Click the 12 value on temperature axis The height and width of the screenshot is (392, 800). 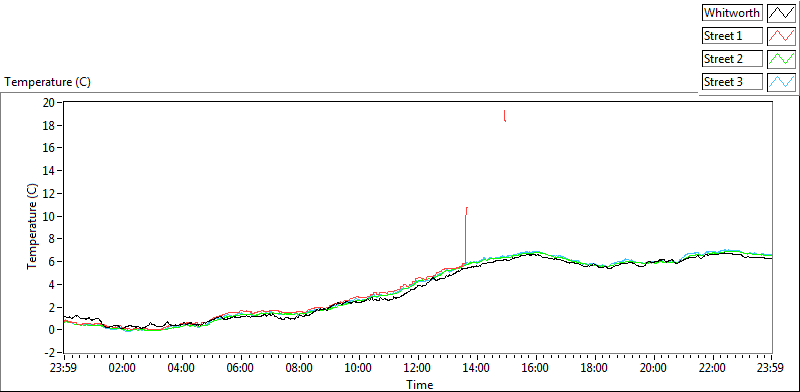point(49,193)
